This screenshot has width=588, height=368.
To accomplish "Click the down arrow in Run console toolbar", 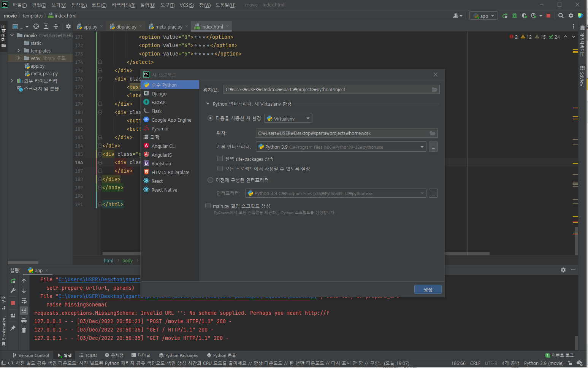I will click(x=24, y=291).
